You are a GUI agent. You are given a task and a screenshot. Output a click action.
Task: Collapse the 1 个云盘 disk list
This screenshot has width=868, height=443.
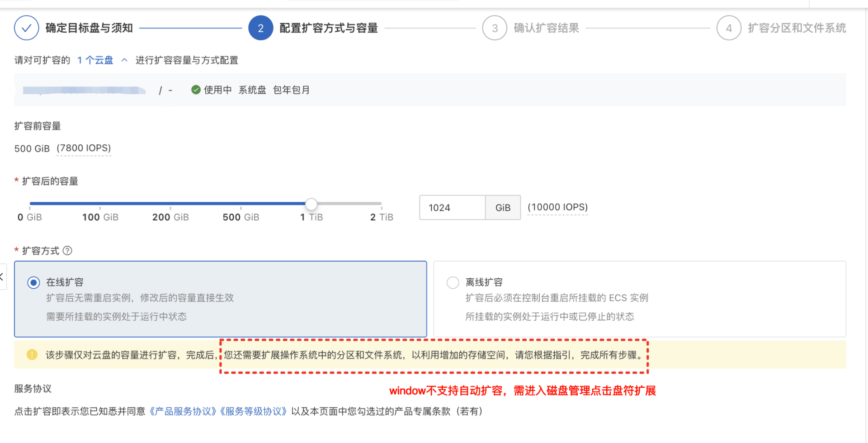(124, 60)
